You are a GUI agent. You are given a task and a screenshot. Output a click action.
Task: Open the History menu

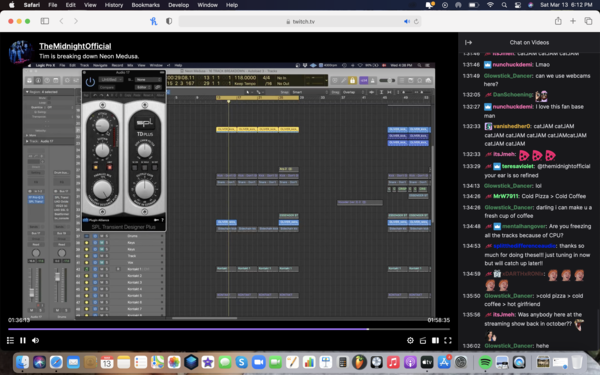coord(114,5)
